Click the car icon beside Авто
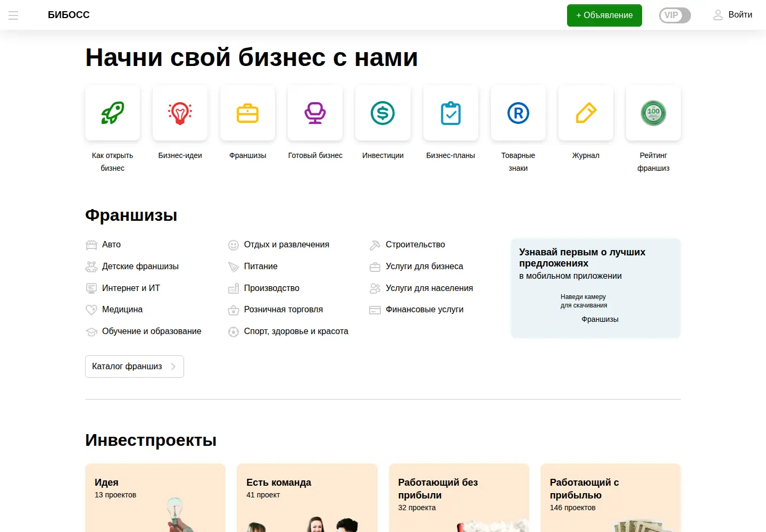The height and width of the screenshot is (532, 766). pos(91,245)
